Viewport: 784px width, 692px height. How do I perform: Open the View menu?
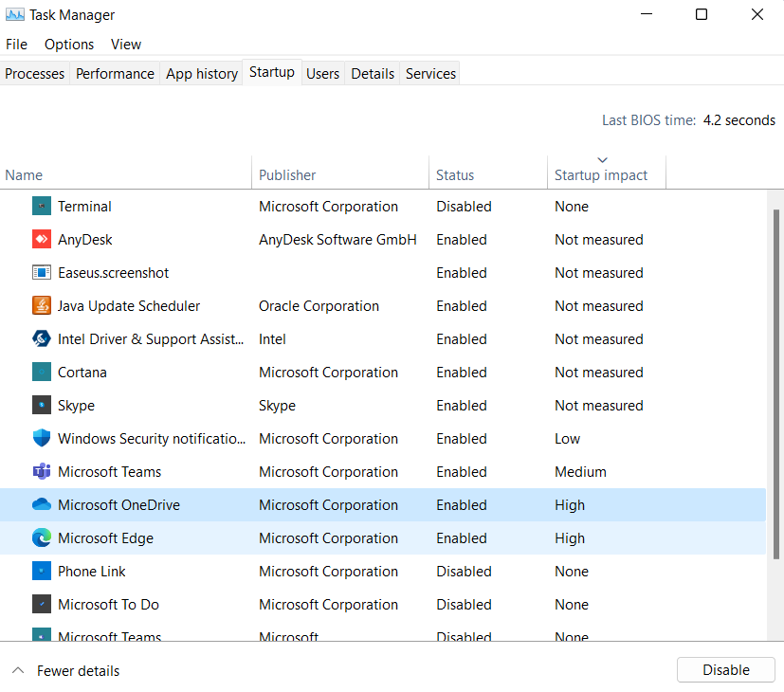(125, 44)
